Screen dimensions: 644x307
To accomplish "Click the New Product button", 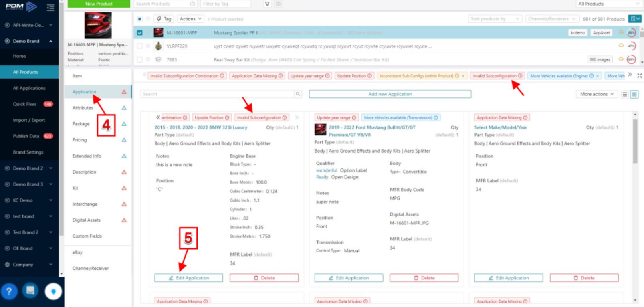I will coord(99,4).
